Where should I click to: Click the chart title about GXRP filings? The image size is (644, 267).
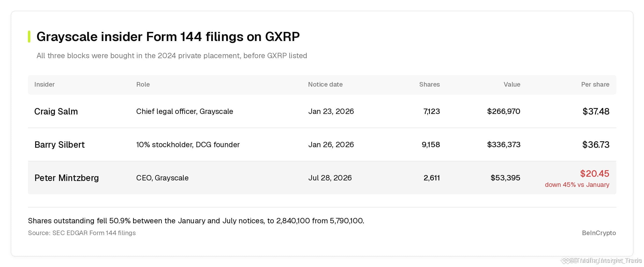(168, 37)
